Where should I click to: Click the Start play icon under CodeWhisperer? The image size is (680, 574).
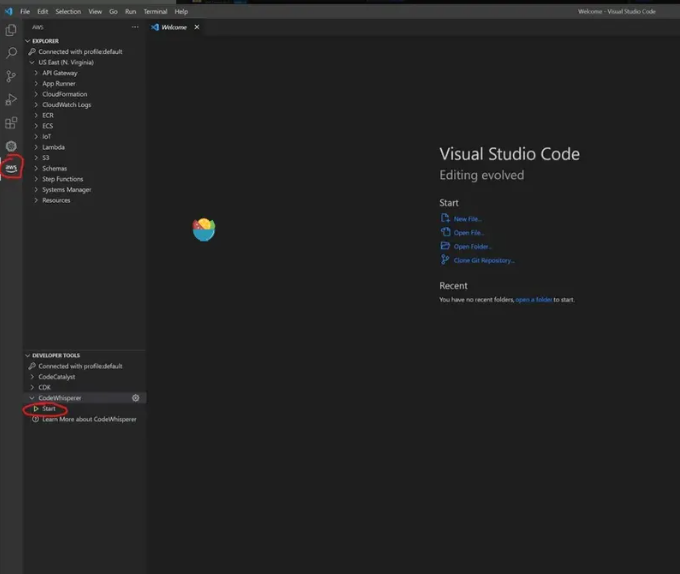click(36, 408)
